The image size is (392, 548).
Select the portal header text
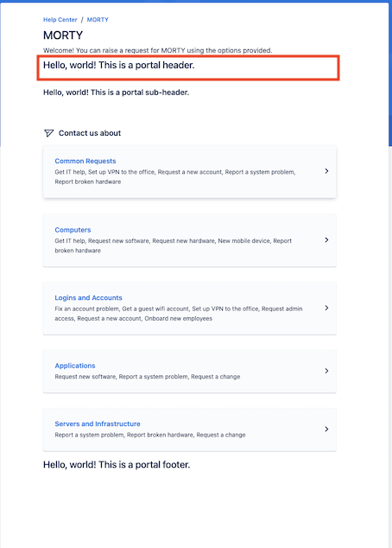pos(118,65)
